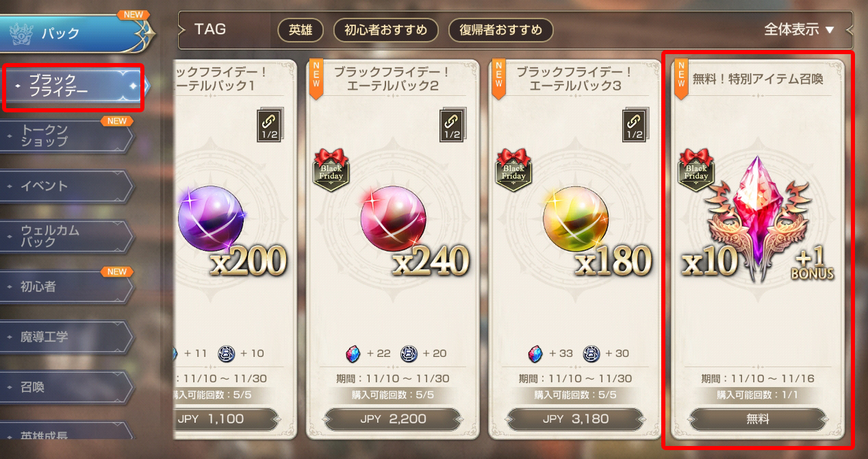This screenshot has width=868, height=459.
Task: Switch to the イベント category
Action: (x=66, y=186)
